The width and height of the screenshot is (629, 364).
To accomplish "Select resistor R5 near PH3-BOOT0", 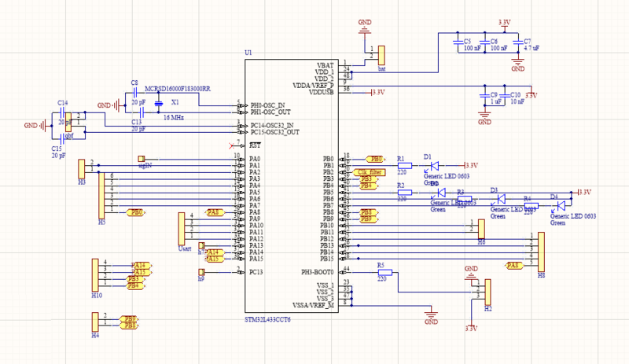I will coord(383,272).
